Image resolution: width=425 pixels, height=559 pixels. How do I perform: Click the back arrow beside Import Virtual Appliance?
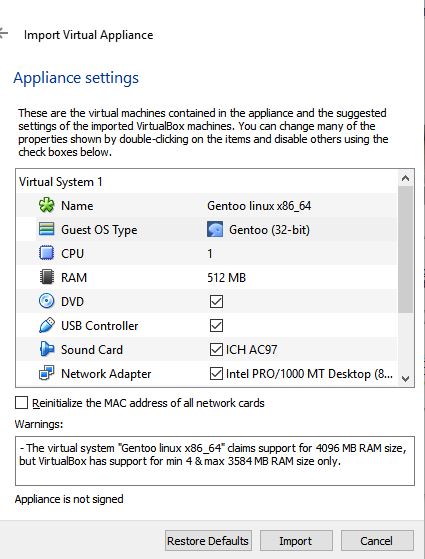[x=4, y=34]
